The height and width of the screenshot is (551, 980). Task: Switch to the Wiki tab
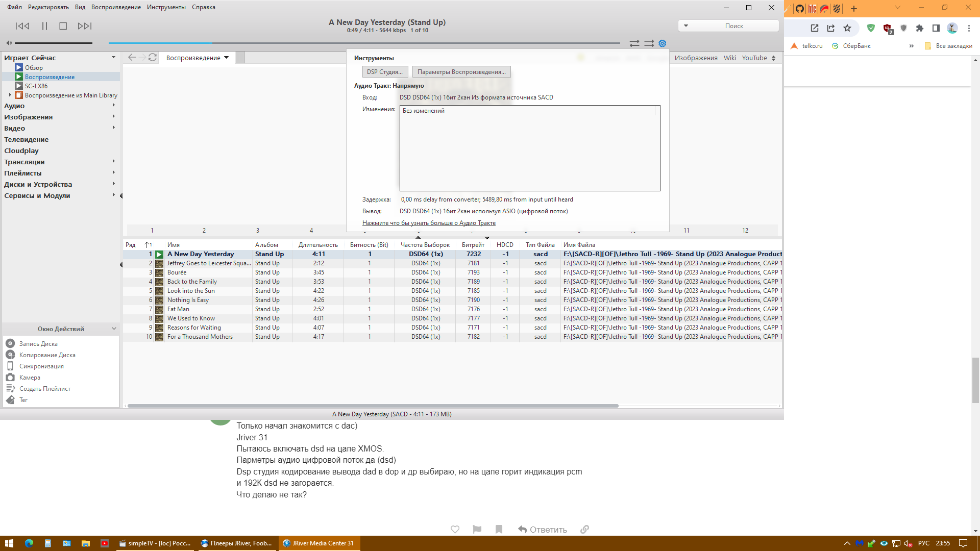729,58
